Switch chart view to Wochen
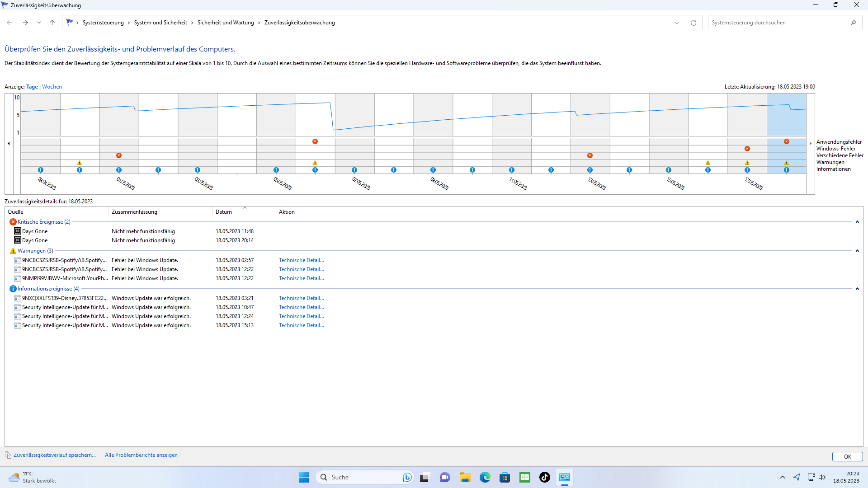Viewport: 868px width, 488px height. 52,87
